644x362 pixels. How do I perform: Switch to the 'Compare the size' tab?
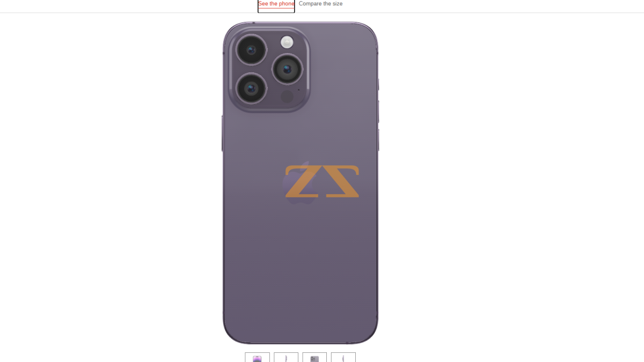coord(320,4)
